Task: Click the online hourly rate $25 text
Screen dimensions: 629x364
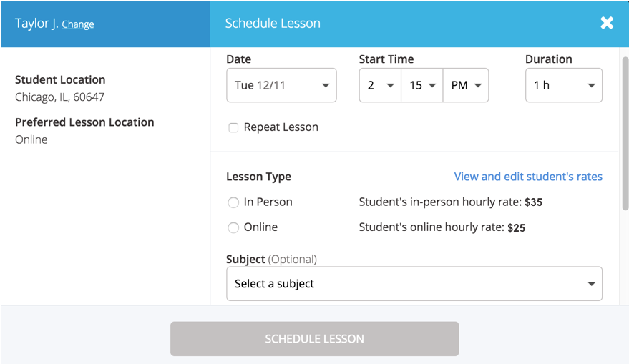Action: [x=516, y=228]
